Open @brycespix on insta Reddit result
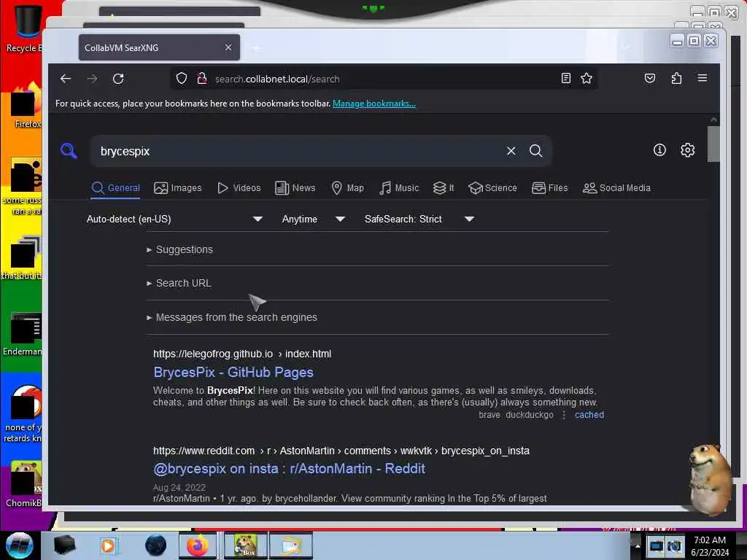This screenshot has height=560, width=747. pyautogui.click(x=289, y=469)
